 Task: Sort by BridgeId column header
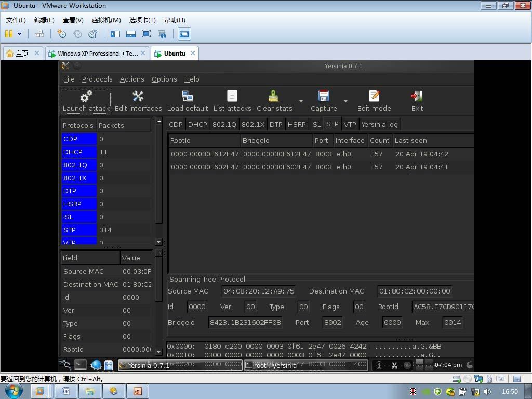pyautogui.click(x=276, y=140)
